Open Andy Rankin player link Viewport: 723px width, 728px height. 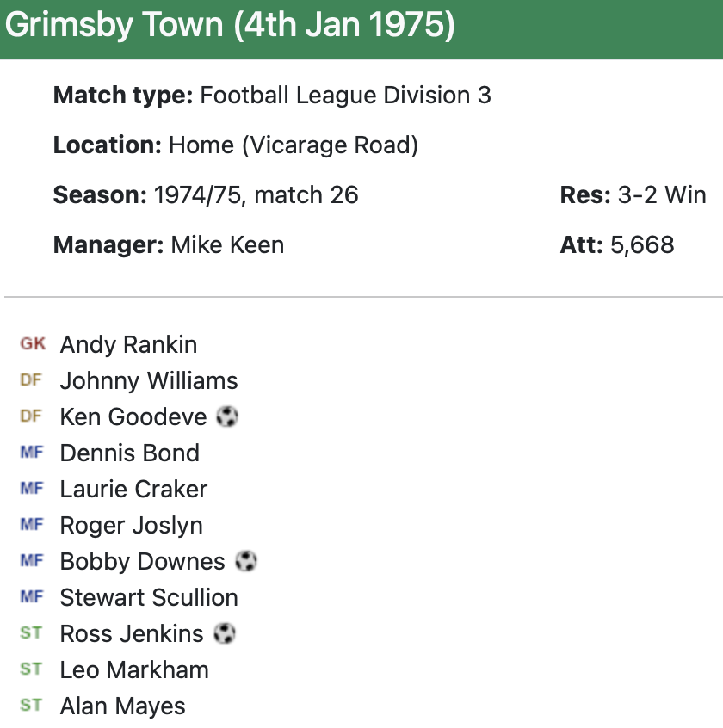point(128,345)
